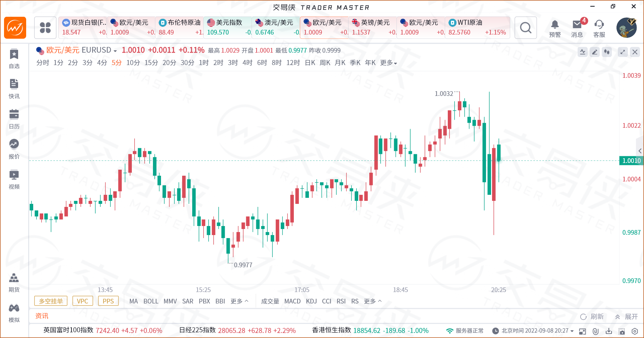This screenshot has width=644, height=338.
Task: Open the 预警 alert bell
Action: (555, 28)
